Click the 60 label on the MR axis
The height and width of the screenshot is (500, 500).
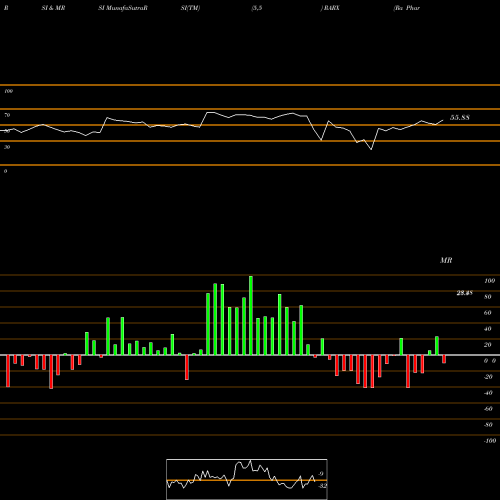click(488, 313)
